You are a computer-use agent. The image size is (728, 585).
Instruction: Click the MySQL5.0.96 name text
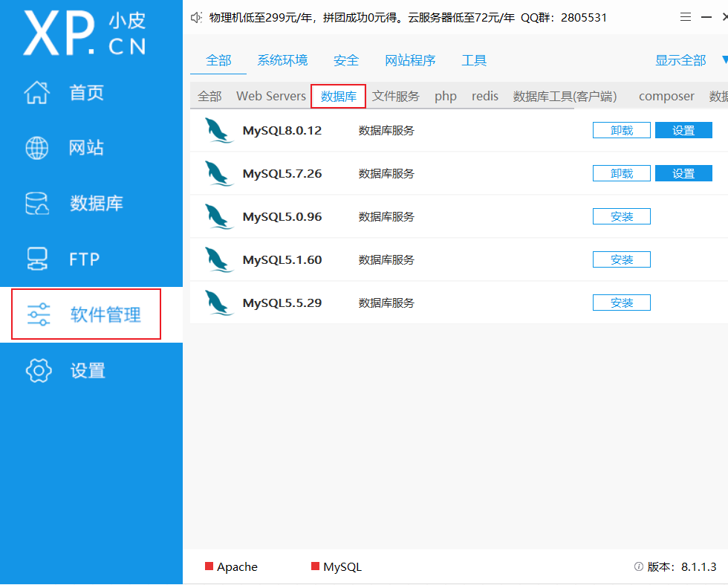pos(282,217)
